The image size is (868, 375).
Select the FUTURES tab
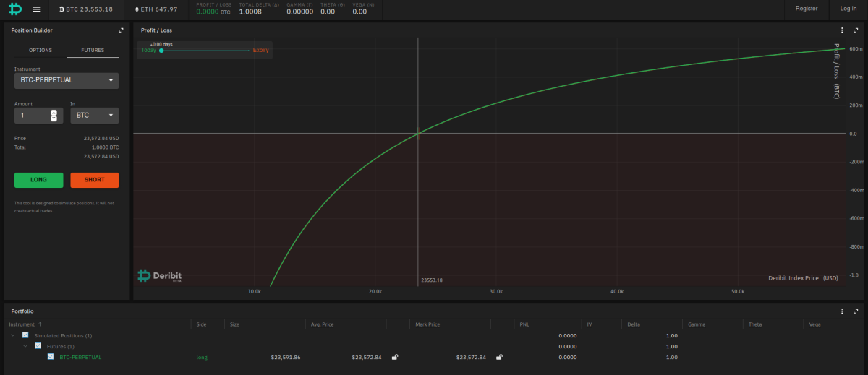click(93, 51)
